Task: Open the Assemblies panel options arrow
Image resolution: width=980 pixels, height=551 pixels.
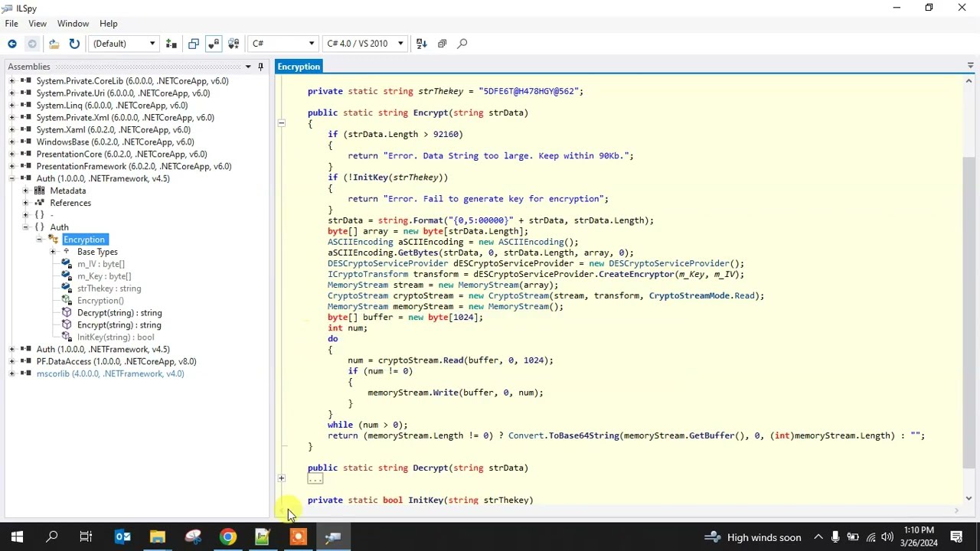Action: [248, 67]
